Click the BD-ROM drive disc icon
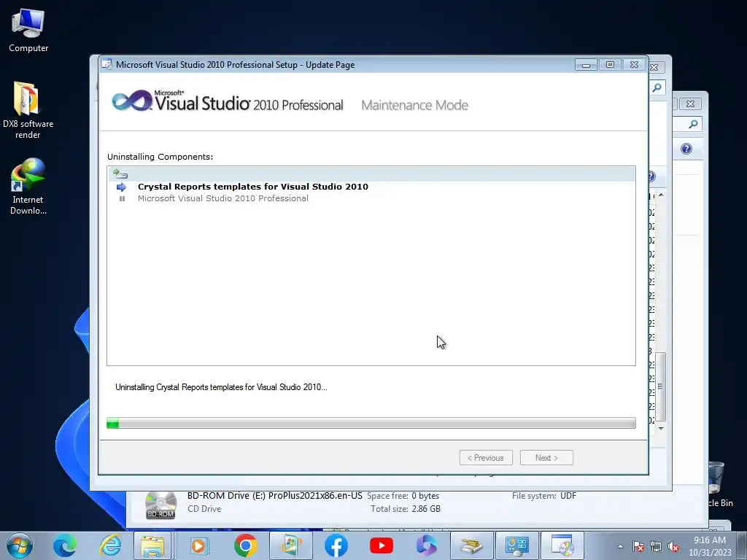The height and width of the screenshot is (560, 747). [160, 505]
